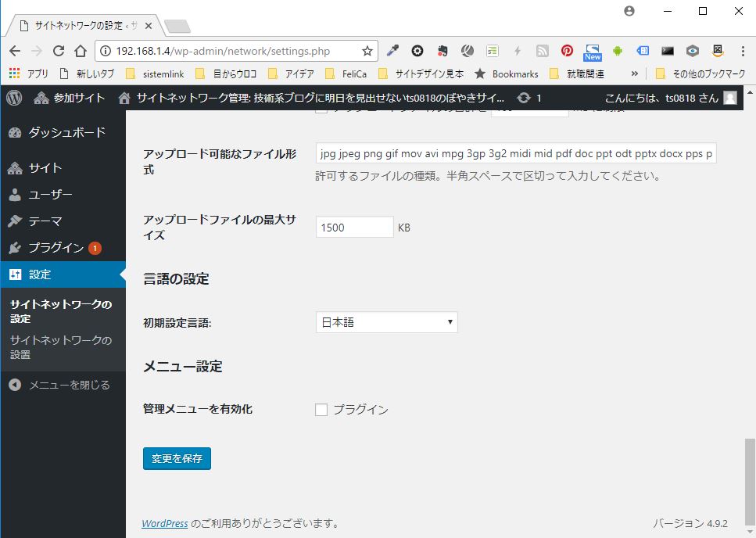
Task: Open その他のブックマーク folder
Action: pyautogui.click(x=701, y=74)
